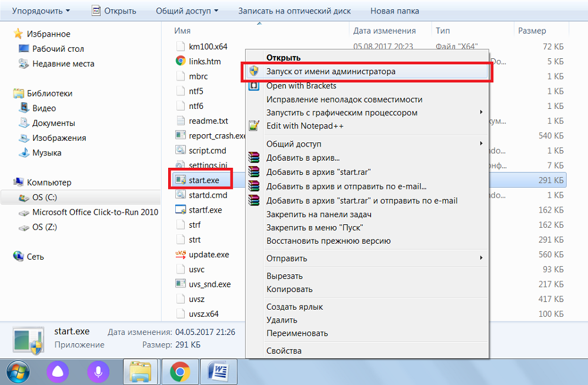Click the start.exe application icon
588x385 pixels.
181,180
